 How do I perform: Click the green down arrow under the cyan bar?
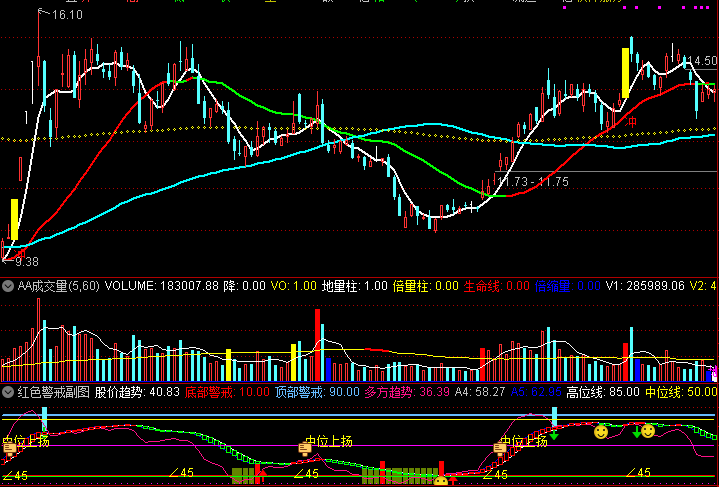coord(554,434)
